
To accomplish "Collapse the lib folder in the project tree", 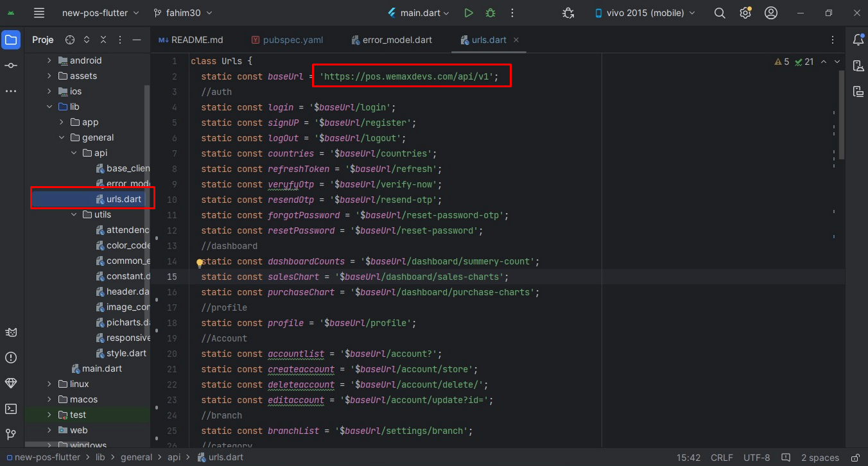I will pos(49,107).
